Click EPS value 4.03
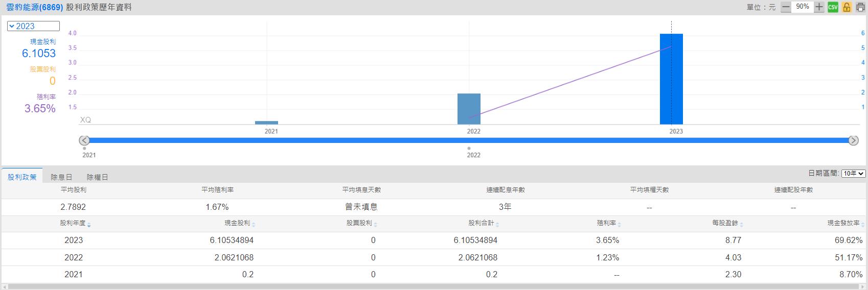This screenshot has height=290, width=868. point(733,257)
